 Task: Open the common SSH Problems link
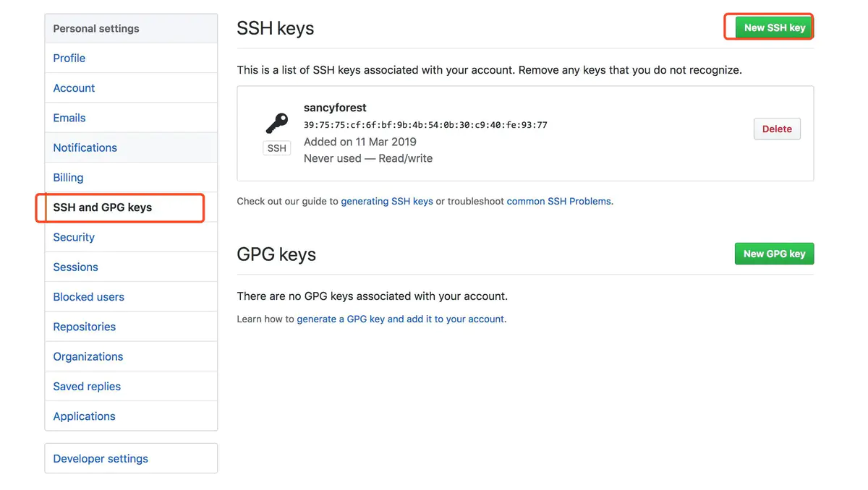click(558, 202)
